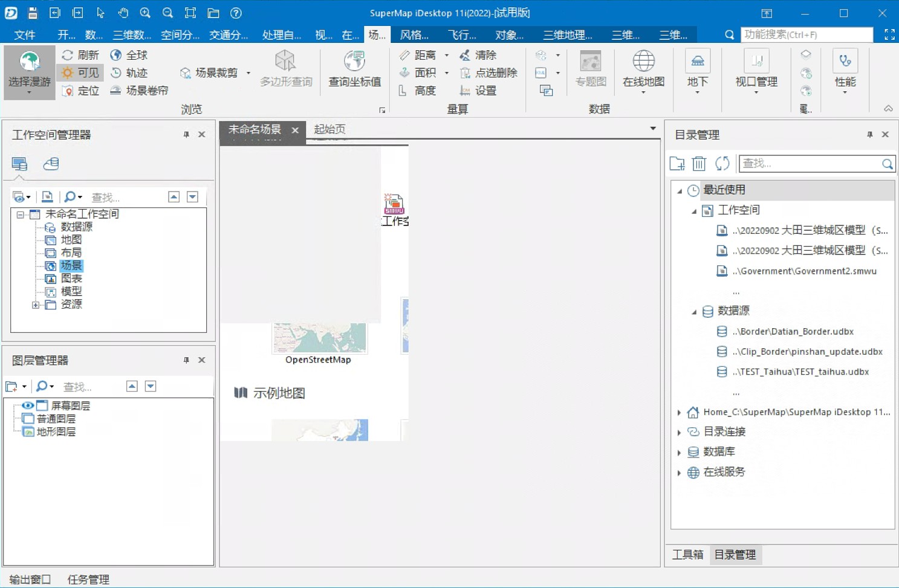899x588 pixels.
Task: Select 普通图层 in layer manager
Action: click(56, 419)
